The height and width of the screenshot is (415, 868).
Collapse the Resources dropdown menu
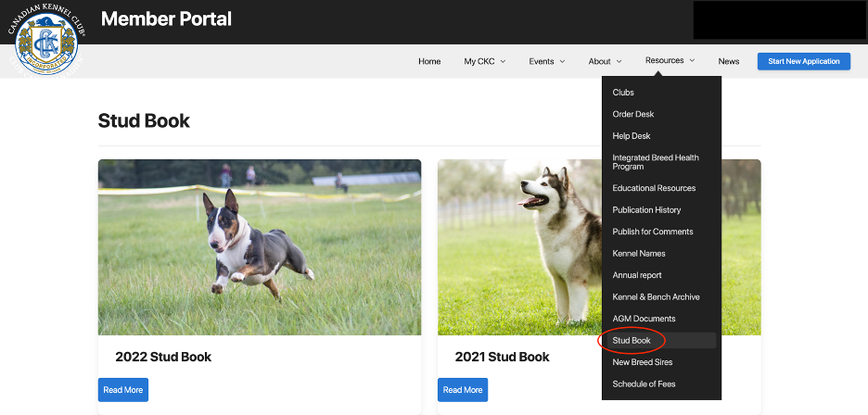coord(670,60)
